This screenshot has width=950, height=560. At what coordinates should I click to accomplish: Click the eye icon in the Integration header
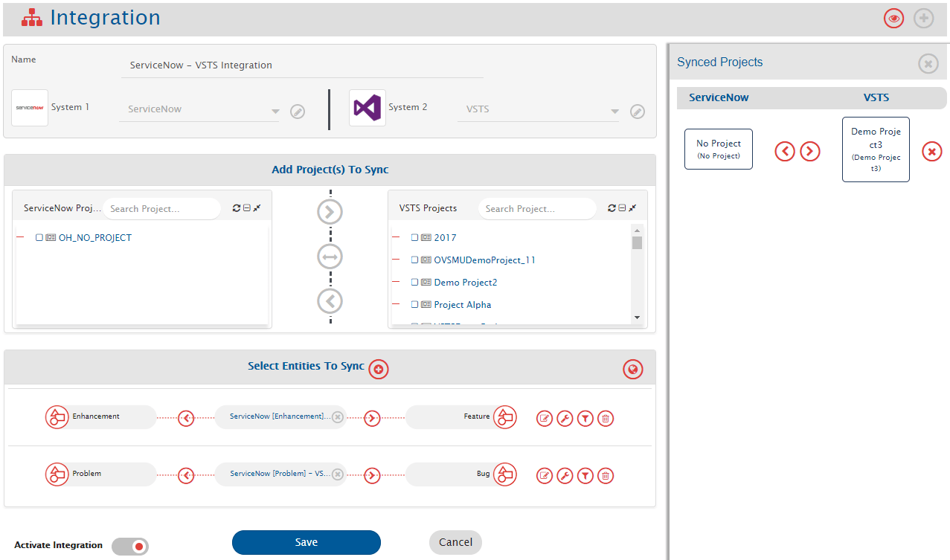click(893, 19)
